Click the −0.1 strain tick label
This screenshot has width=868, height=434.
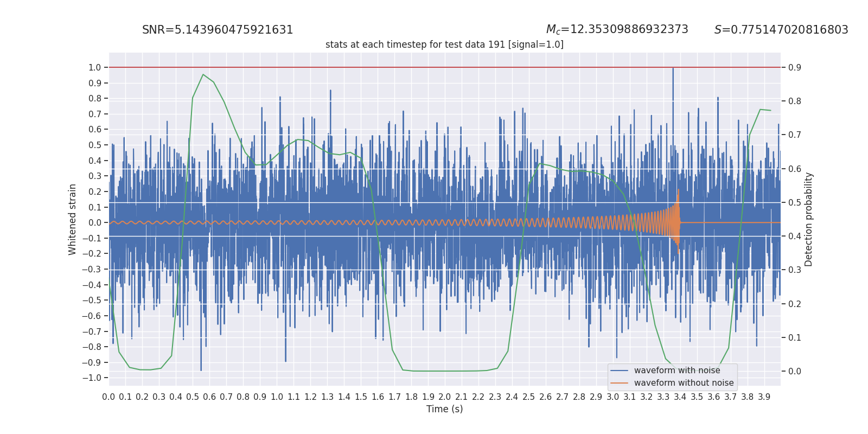[91, 238]
